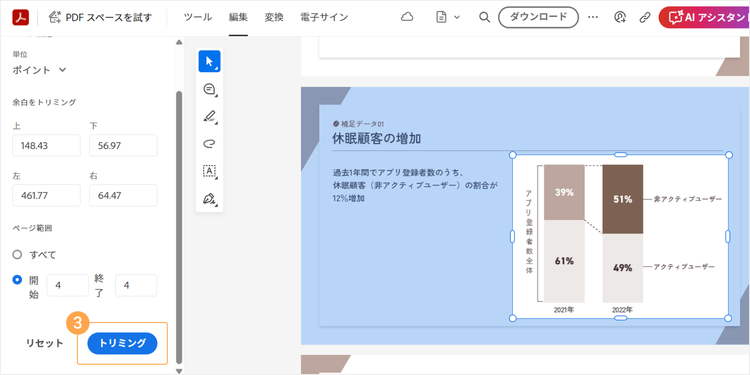Screen dimensions: 750x375
Task: Click the ダウンロード button
Action: point(539,17)
